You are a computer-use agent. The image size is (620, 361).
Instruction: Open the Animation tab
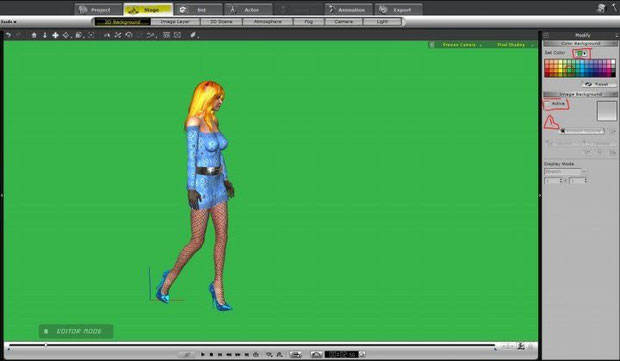[x=348, y=9]
